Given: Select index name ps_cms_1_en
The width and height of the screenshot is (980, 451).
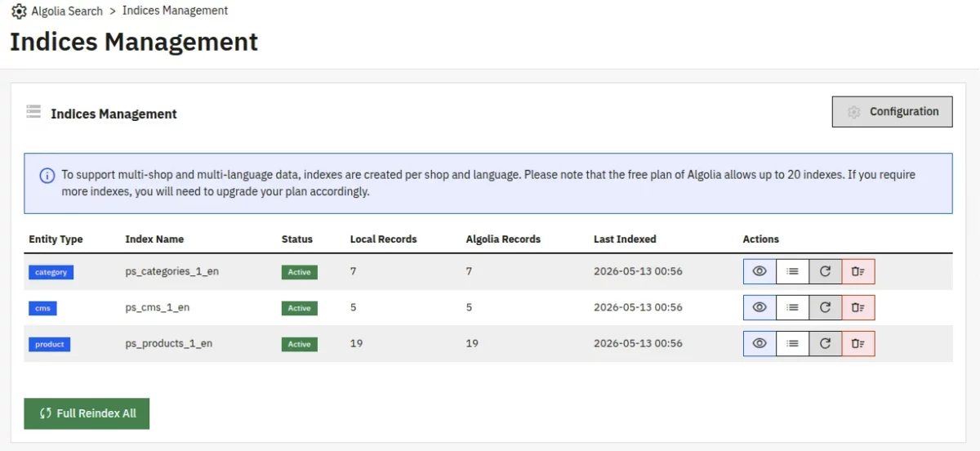Looking at the screenshot, I should [158, 307].
